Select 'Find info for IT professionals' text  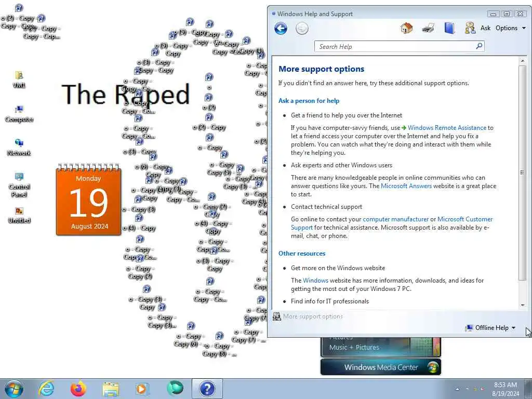[x=329, y=301]
